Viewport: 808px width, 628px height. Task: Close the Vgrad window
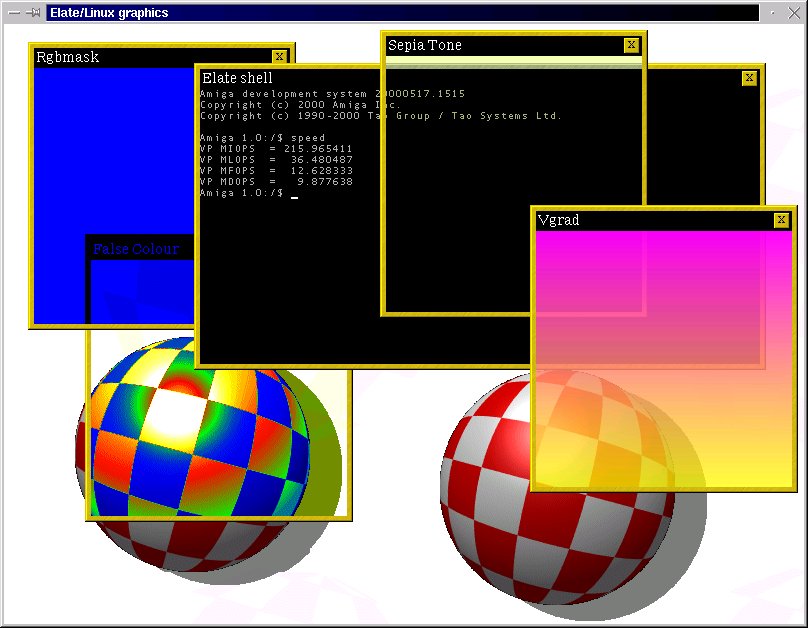point(781,220)
